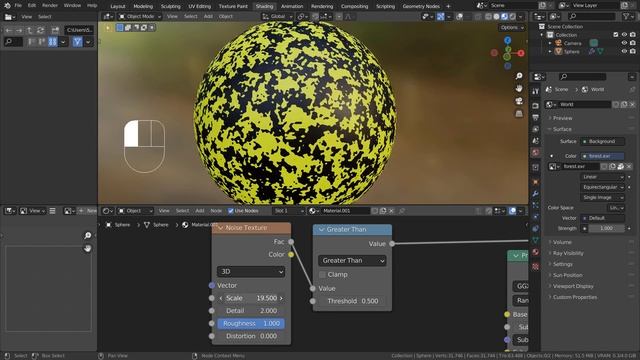640x360 pixels.
Task: Open the File menu
Action: pos(18,6)
